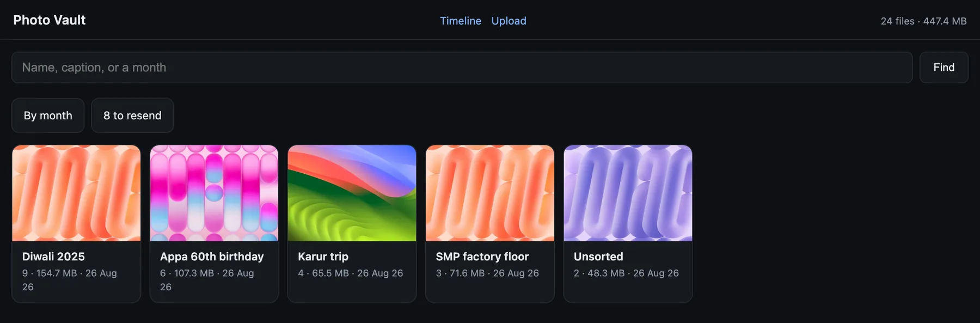The width and height of the screenshot is (980, 323).
Task: Open the Diwali 2025 album thumbnail
Action: coord(76,193)
